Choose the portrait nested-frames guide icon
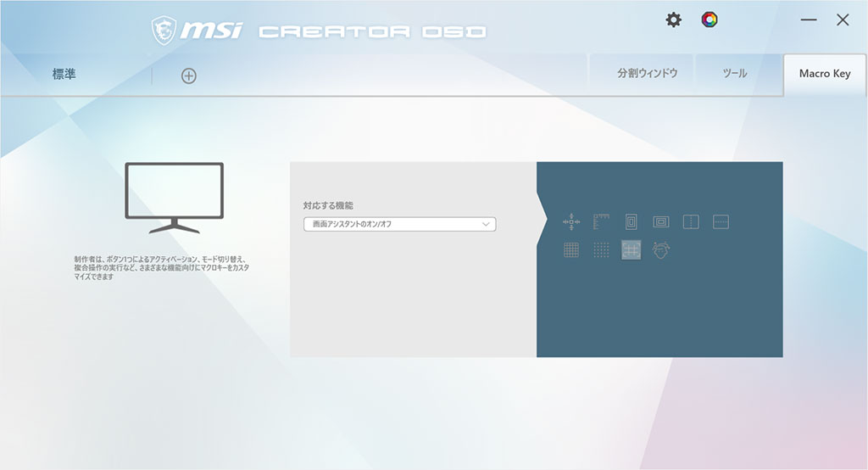Screen dimensions: 868x470 [x=631, y=221]
